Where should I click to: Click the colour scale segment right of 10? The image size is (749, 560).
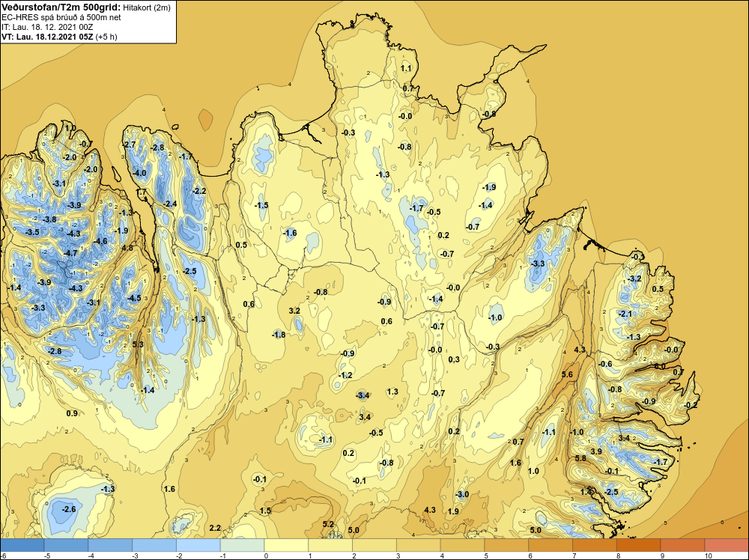point(727,545)
